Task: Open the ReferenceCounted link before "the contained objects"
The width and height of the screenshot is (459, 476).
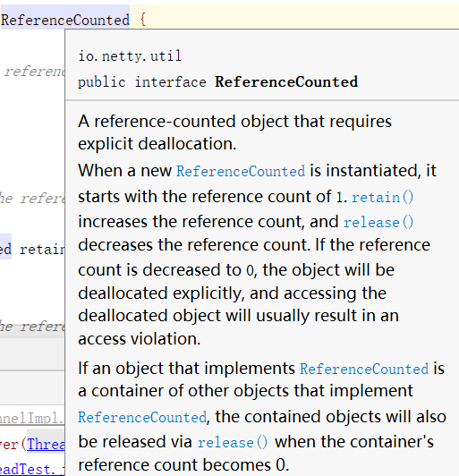Action: point(142,418)
